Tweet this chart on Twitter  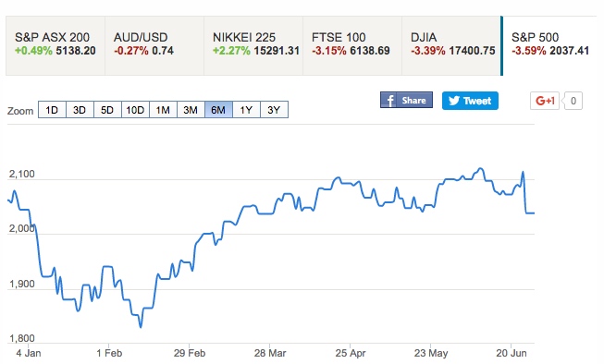[x=470, y=101]
